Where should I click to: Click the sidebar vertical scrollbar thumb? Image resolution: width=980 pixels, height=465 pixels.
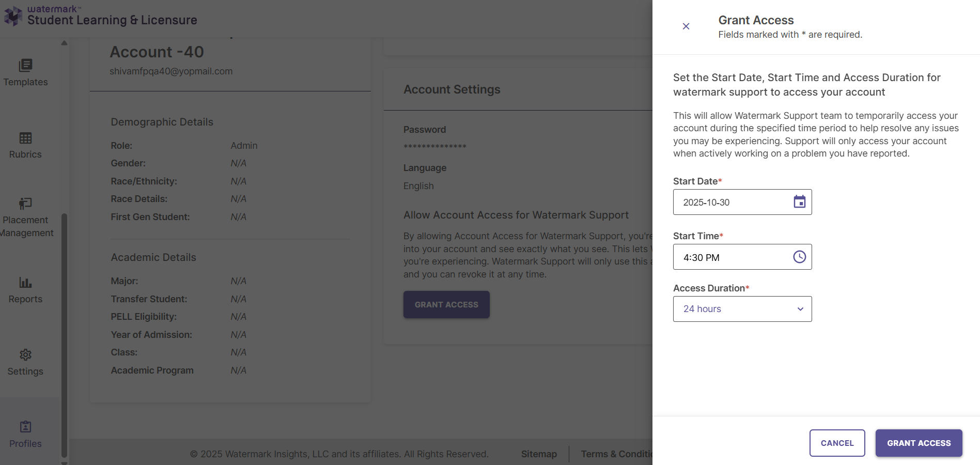click(64, 335)
